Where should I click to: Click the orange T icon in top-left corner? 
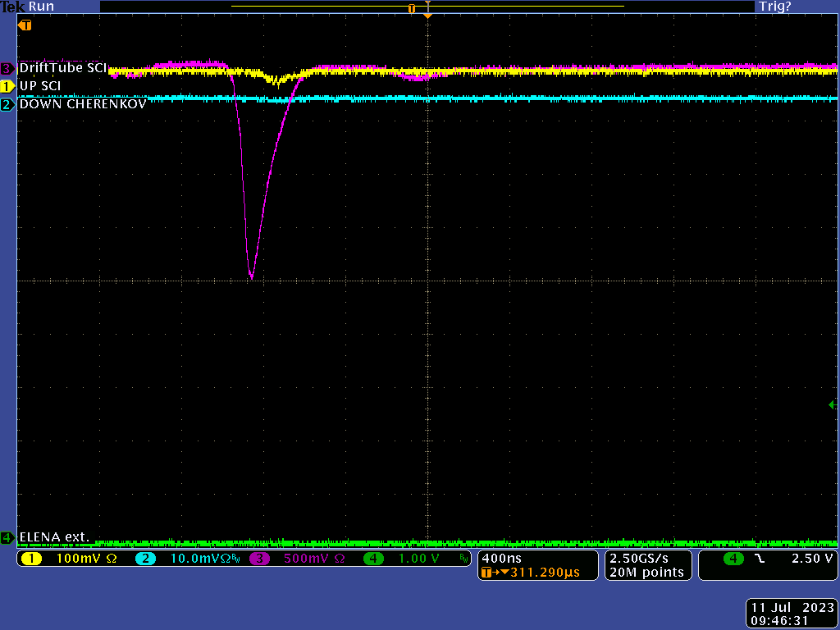click(25, 25)
